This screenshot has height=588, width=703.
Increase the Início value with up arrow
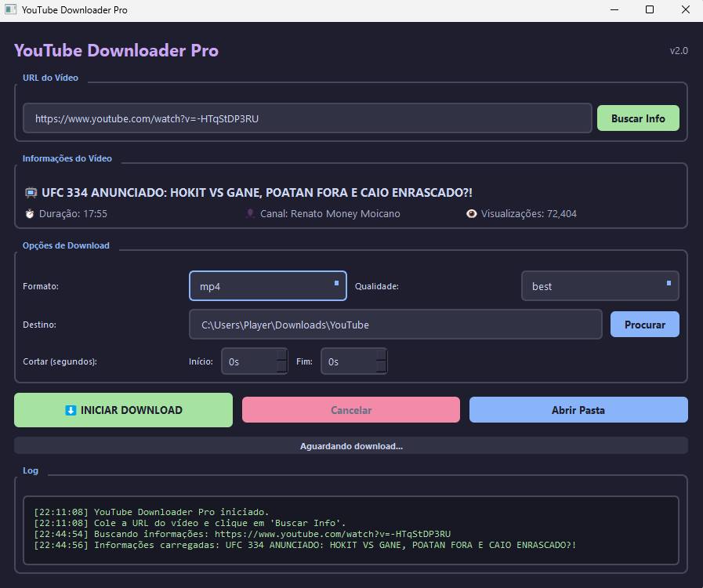click(282, 355)
